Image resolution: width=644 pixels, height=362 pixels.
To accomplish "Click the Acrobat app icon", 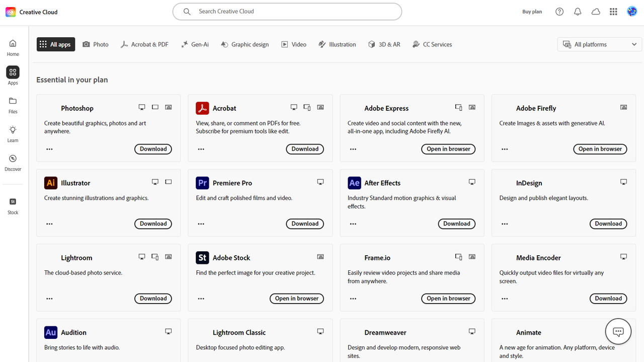I will pos(202,108).
